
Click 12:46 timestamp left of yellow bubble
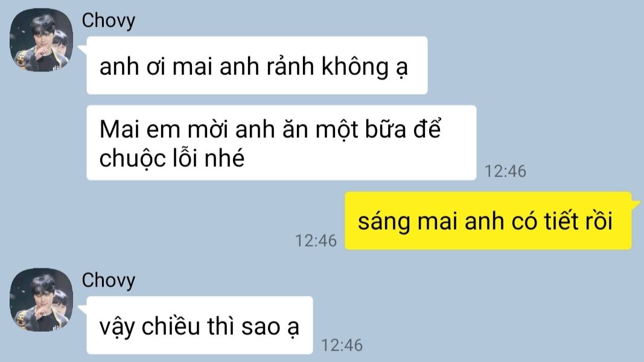click(x=316, y=241)
